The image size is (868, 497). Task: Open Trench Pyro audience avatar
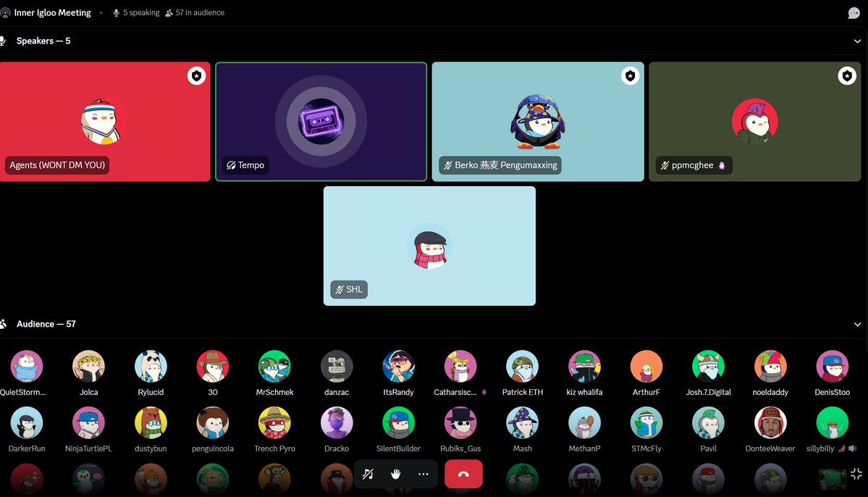point(274,423)
